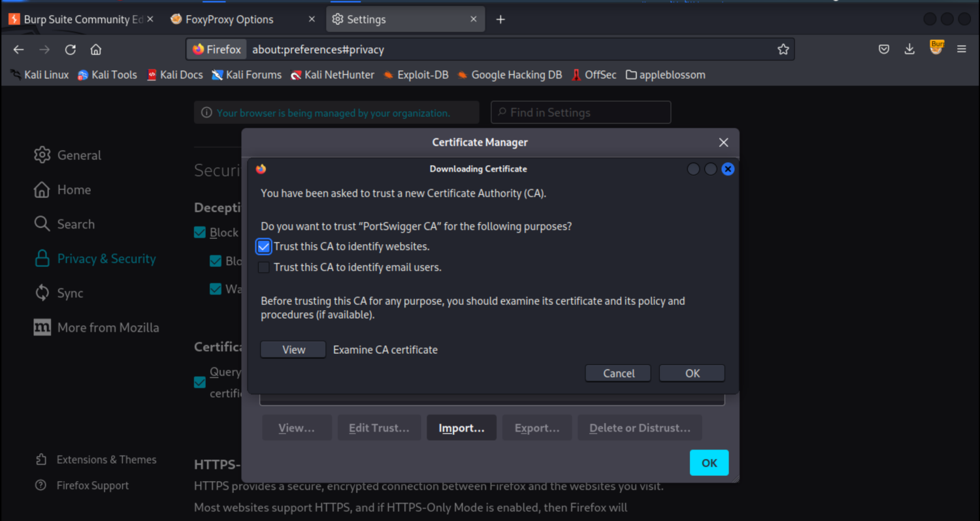Toggle the checkbox beside 'Blo' in the settings page

[216, 261]
